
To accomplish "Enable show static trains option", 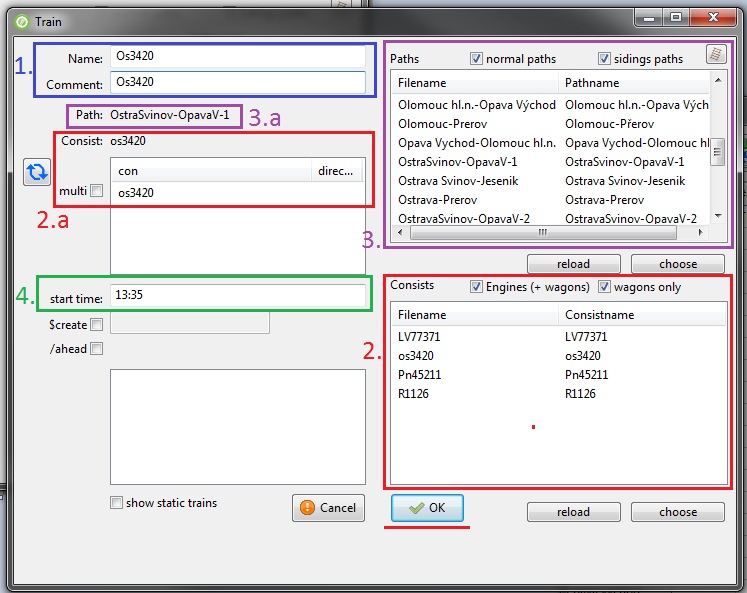I will (x=117, y=503).
